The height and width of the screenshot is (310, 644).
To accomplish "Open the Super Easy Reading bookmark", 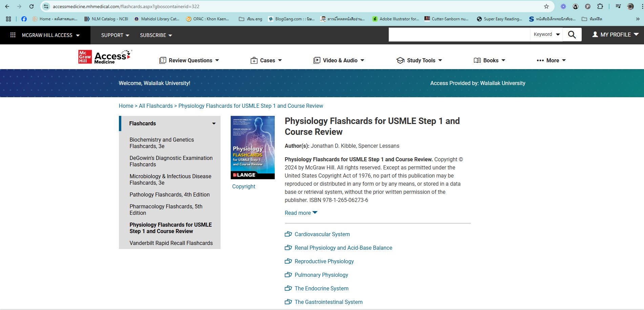I will coord(499,19).
